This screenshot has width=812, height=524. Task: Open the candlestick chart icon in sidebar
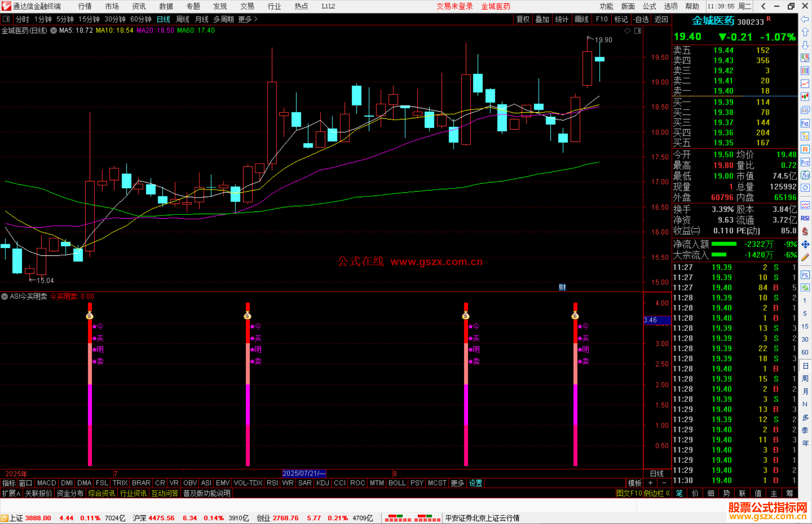coord(805,97)
